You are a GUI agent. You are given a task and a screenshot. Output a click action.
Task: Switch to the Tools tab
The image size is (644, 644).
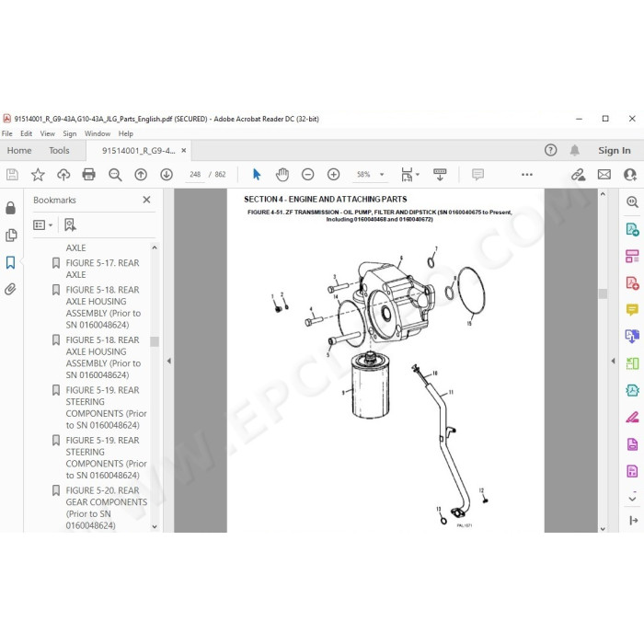(59, 150)
